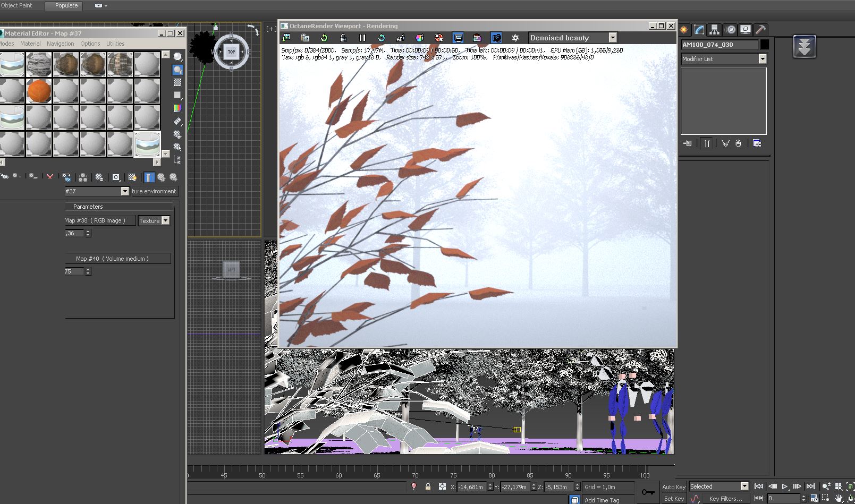The height and width of the screenshot is (504, 855).
Task: Toggle the Video Color Check icon
Action: (x=177, y=108)
